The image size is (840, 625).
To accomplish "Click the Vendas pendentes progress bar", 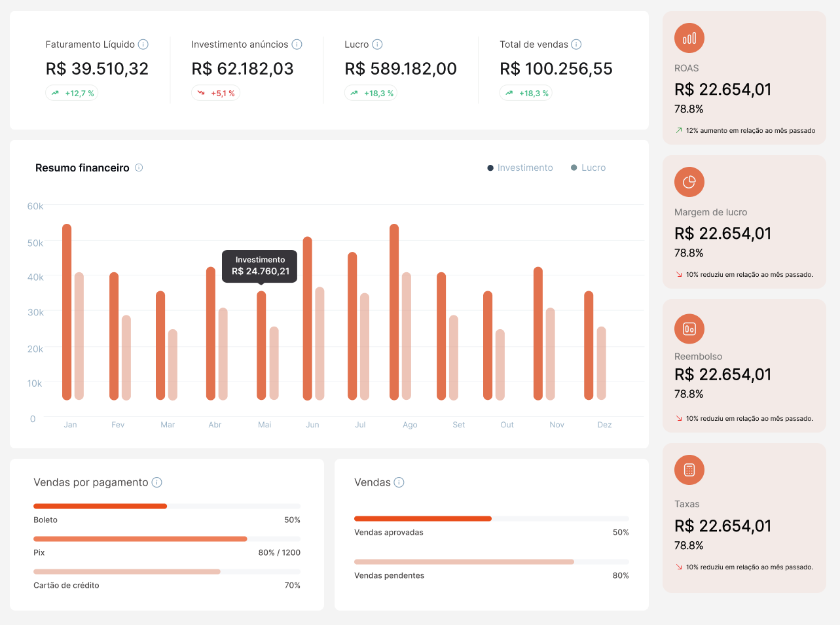I will [492, 562].
